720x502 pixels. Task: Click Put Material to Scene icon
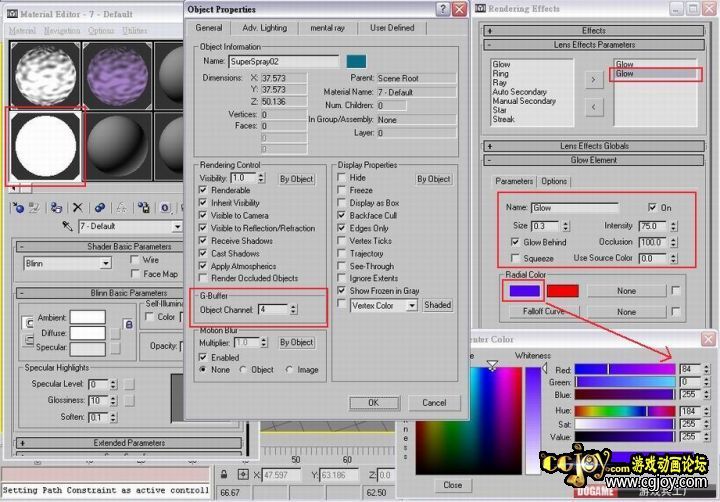point(34,208)
